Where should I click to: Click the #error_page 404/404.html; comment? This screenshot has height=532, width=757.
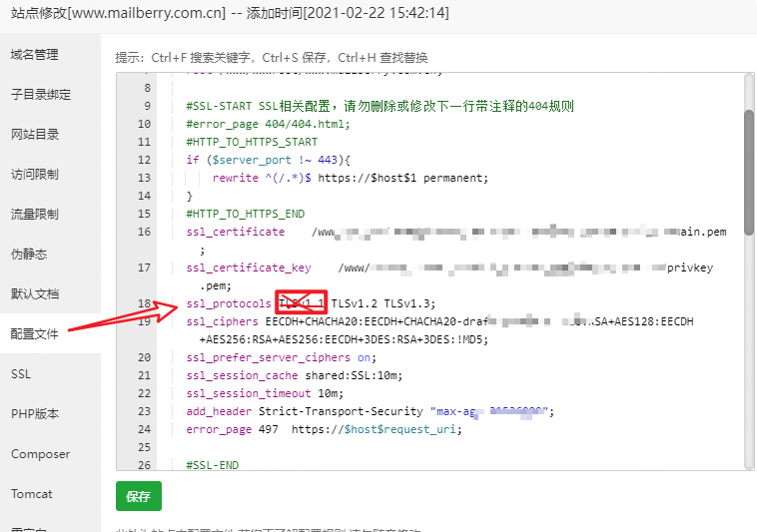tap(268, 125)
